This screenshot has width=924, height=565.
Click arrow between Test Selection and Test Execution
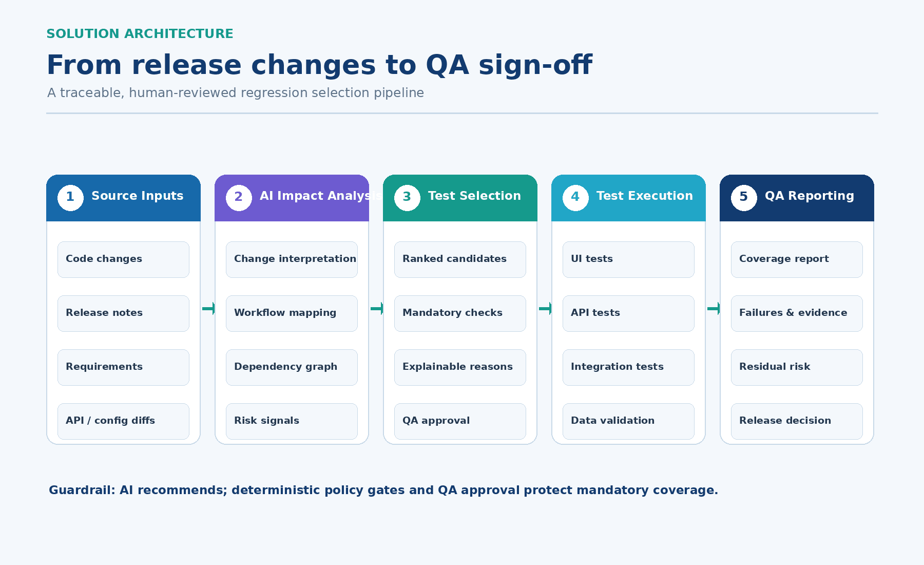tap(545, 308)
